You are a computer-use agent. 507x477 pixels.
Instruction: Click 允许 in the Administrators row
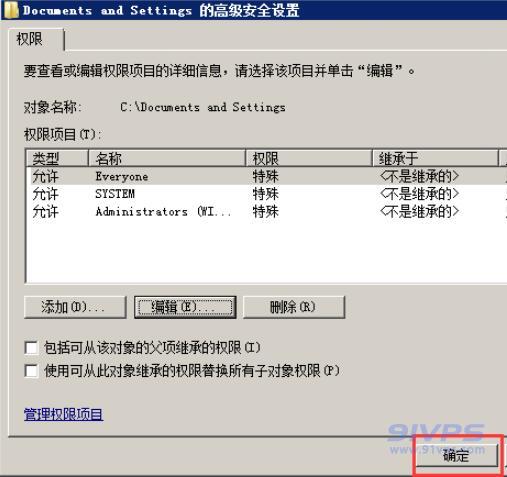click(45, 212)
